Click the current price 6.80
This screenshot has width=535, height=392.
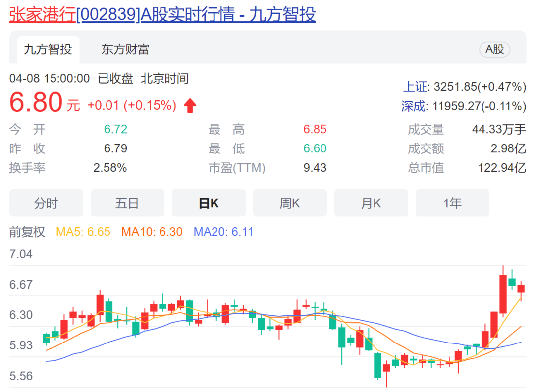[36, 102]
